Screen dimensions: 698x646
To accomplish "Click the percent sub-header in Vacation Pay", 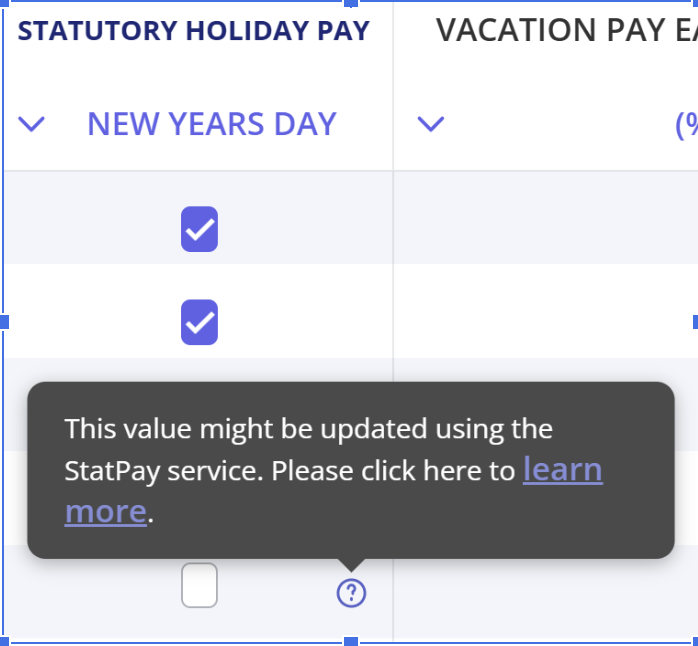I will [x=686, y=124].
